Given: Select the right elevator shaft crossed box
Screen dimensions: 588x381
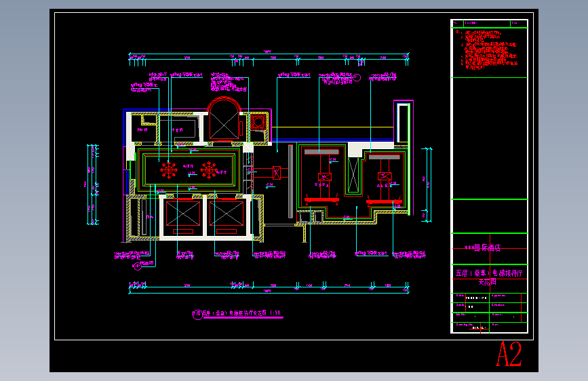Looking at the screenshot, I should [227, 214].
